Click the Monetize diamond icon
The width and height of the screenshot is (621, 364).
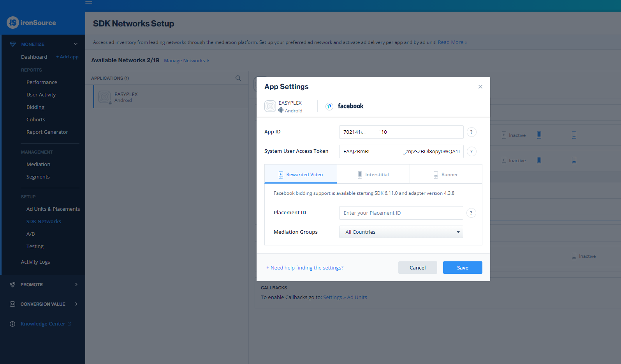[13, 44]
